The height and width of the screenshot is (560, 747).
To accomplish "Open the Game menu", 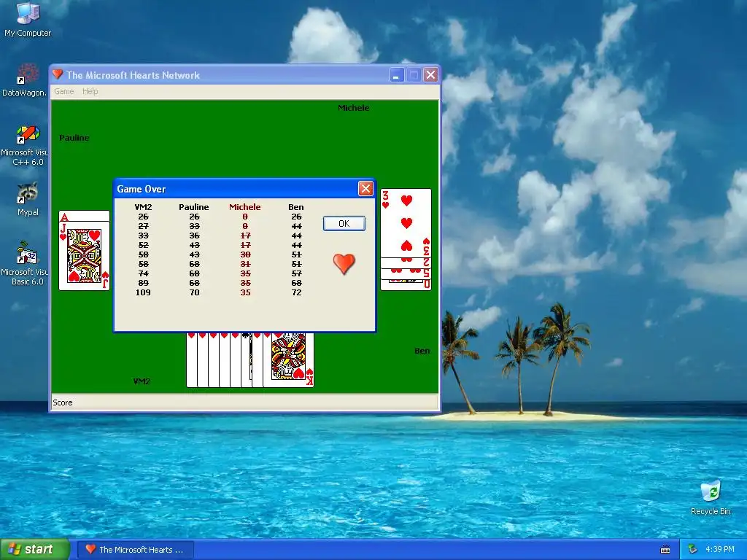I will click(x=64, y=91).
